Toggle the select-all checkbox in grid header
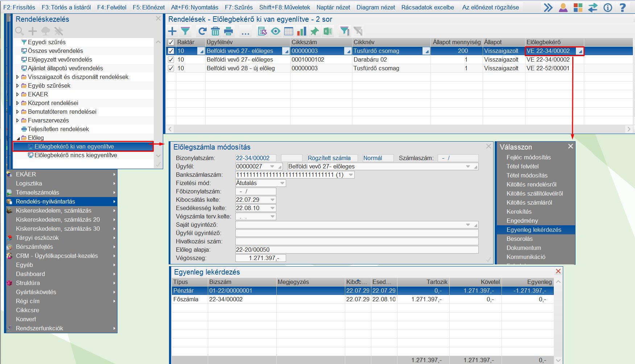 [x=171, y=42]
